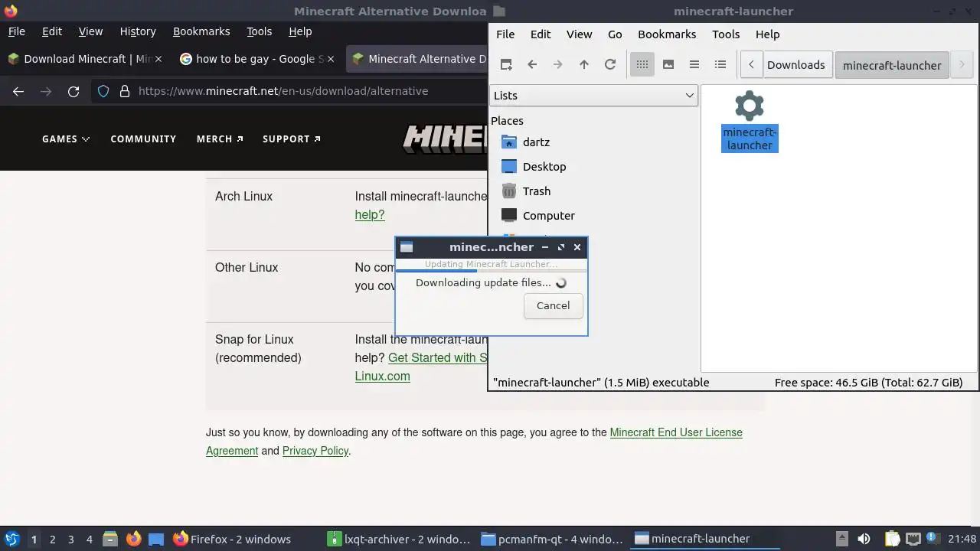Image resolution: width=980 pixels, height=551 pixels.
Task: Click path bar left scroll arrow
Action: [x=751, y=64]
